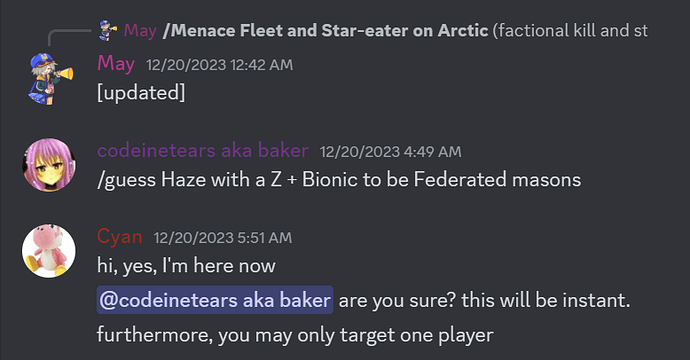Click the Cyan username
The height and width of the screenshot is (360, 690).
(x=120, y=237)
